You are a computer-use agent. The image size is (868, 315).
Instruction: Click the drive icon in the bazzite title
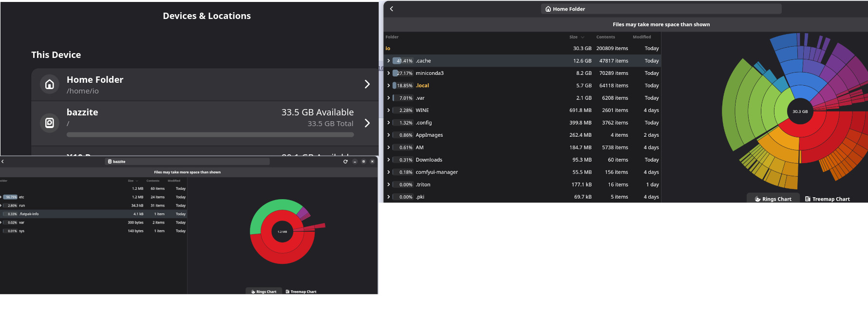click(x=110, y=162)
